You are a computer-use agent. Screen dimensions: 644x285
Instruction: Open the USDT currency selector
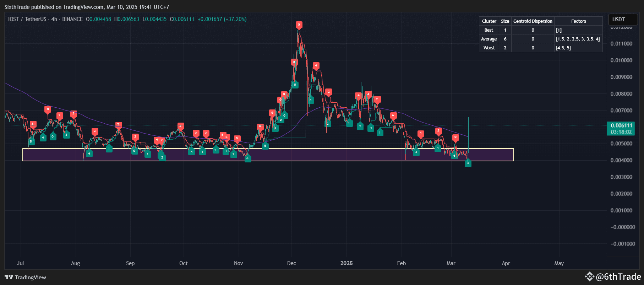(623, 20)
